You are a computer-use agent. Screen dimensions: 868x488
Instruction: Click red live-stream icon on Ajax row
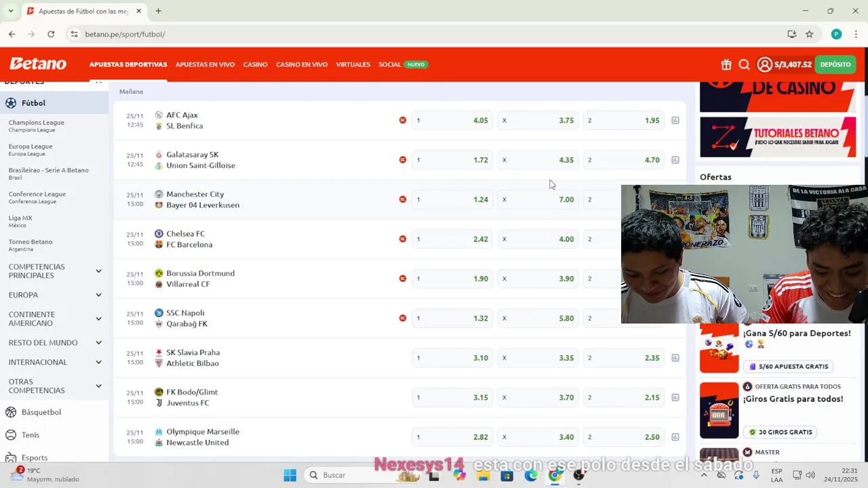coord(403,120)
